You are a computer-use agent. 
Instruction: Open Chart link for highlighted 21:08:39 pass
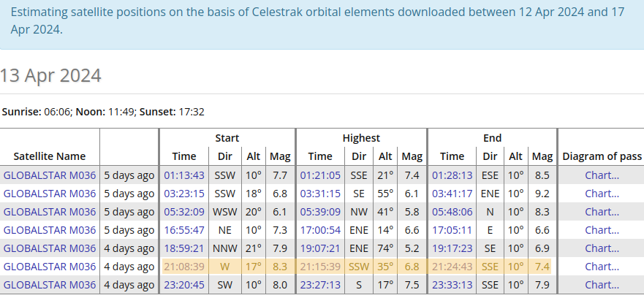point(602,267)
